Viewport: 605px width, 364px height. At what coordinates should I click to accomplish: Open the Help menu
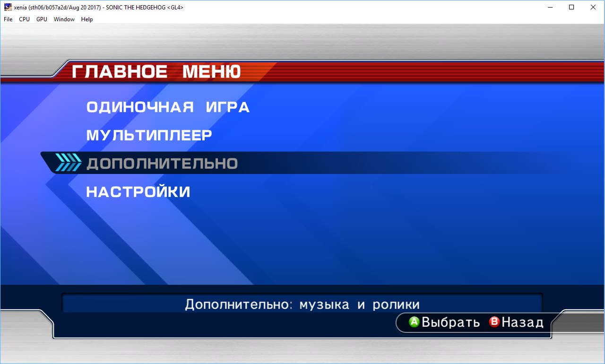tap(87, 19)
